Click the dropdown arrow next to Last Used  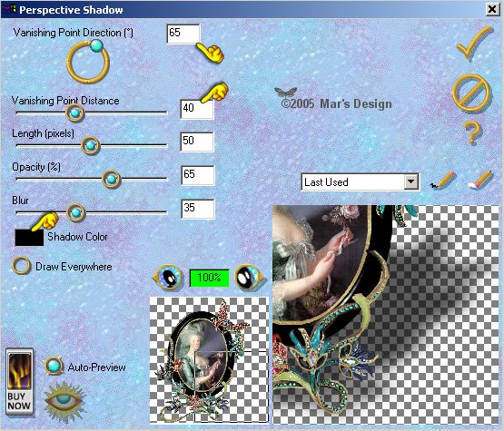[x=410, y=182]
